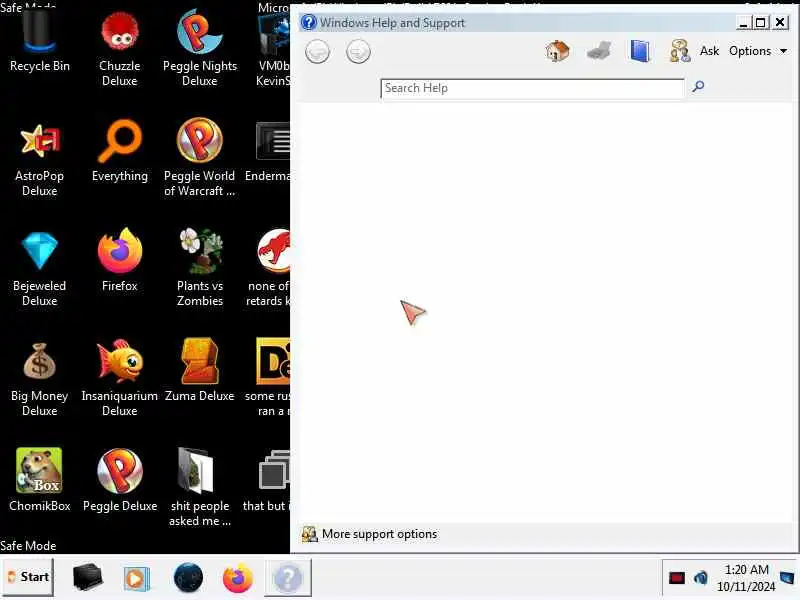The width and height of the screenshot is (800, 600).
Task: Open the volume speaker tray icon
Action: point(701,578)
